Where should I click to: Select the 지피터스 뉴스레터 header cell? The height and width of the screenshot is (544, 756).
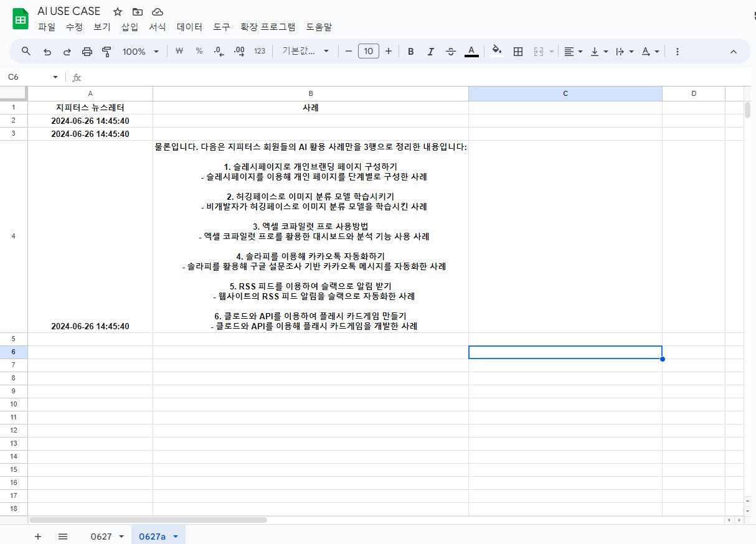point(90,107)
